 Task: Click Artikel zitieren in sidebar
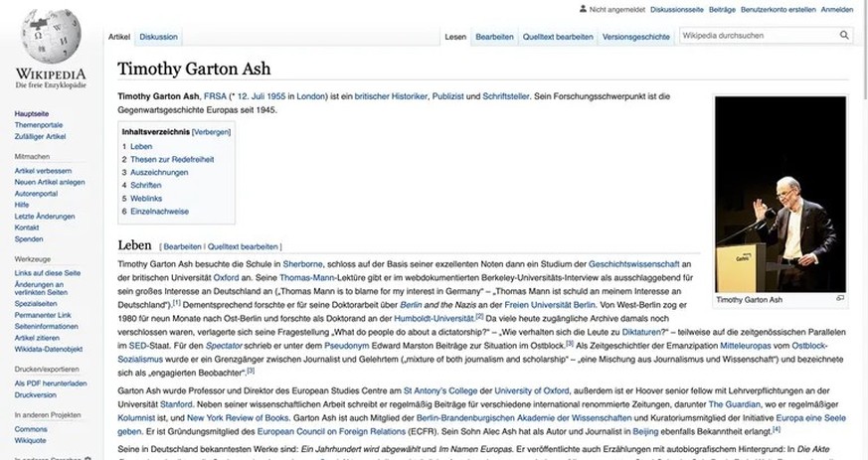point(37,338)
